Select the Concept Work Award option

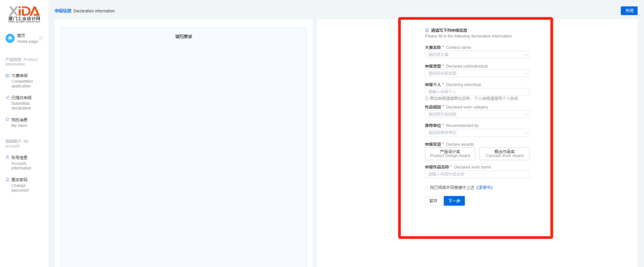tap(504, 154)
